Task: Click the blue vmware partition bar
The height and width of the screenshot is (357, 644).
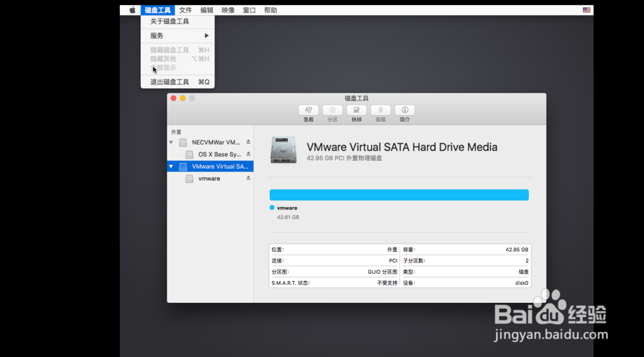Action: click(399, 195)
